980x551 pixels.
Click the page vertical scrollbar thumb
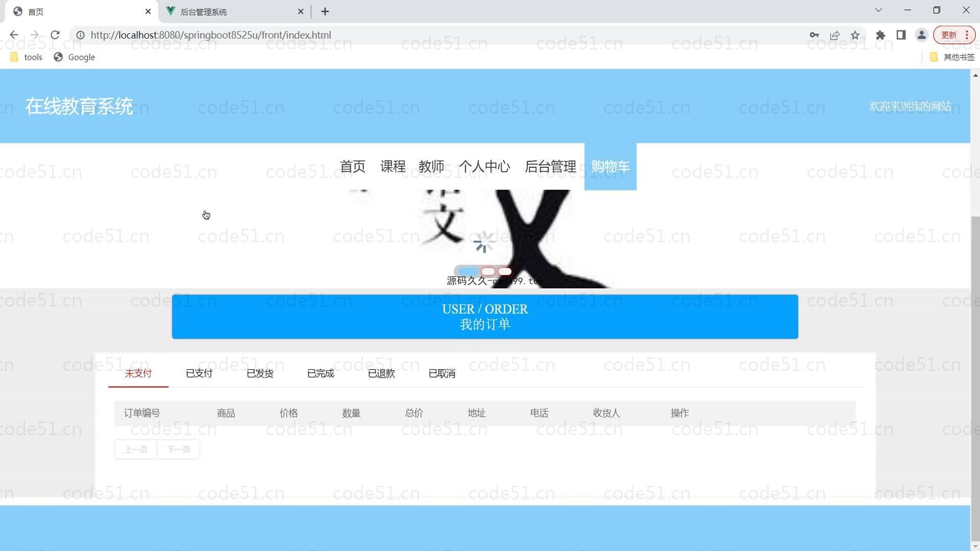pyautogui.click(x=975, y=378)
